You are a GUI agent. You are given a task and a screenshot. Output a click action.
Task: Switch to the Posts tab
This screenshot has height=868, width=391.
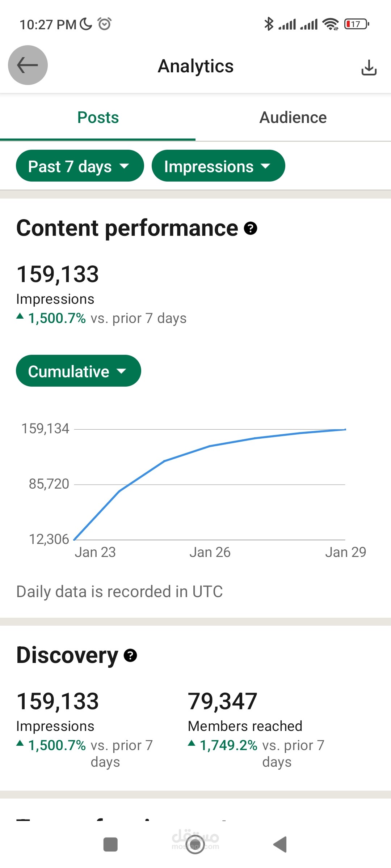click(x=98, y=118)
